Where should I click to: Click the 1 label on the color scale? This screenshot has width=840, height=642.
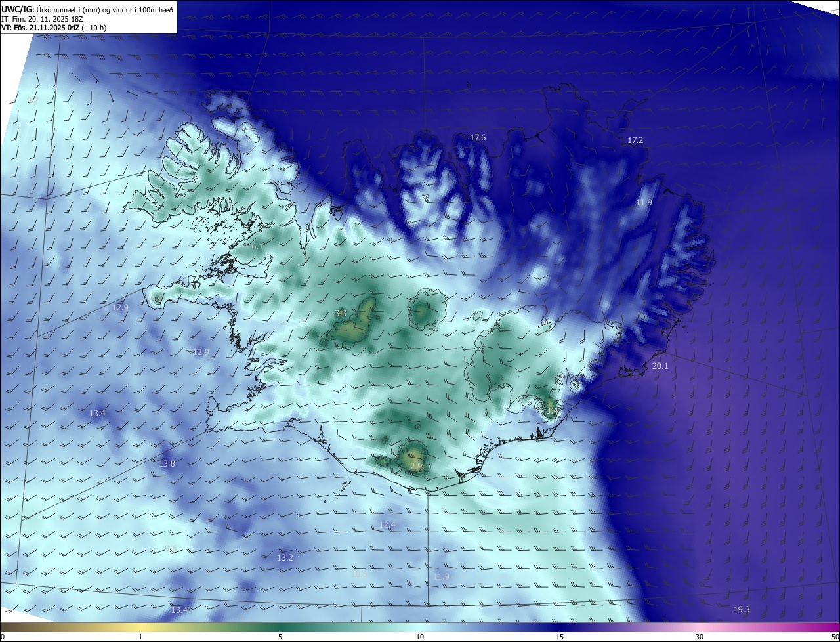point(140,637)
